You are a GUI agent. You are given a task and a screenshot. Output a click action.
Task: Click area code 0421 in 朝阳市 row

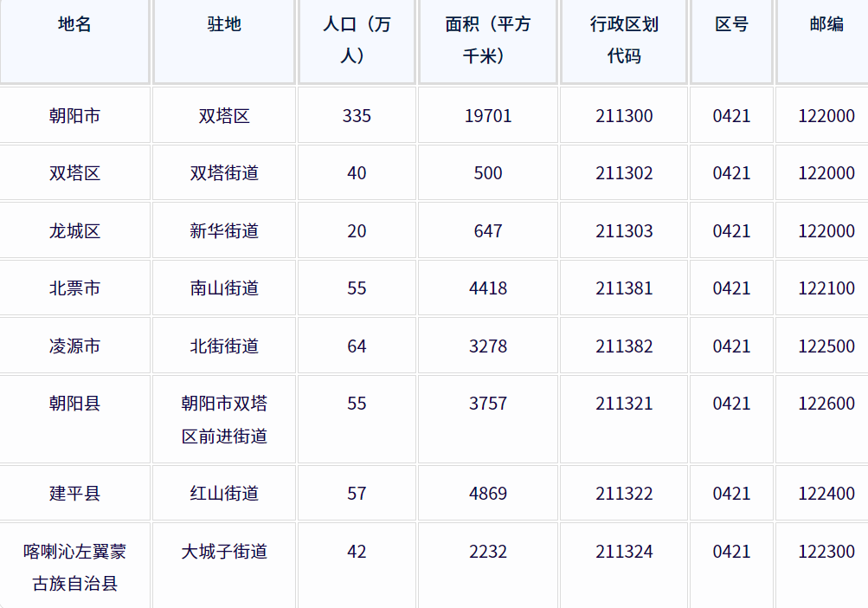coord(731,115)
